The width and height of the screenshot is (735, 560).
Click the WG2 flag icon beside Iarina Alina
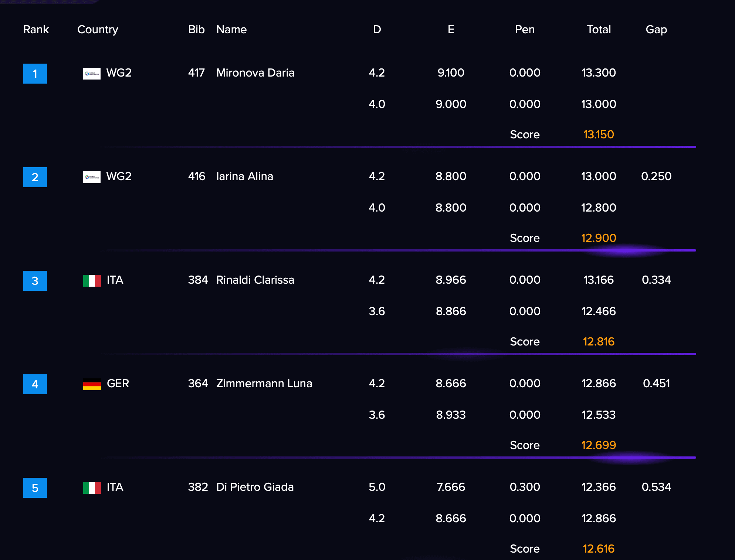pyautogui.click(x=92, y=177)
